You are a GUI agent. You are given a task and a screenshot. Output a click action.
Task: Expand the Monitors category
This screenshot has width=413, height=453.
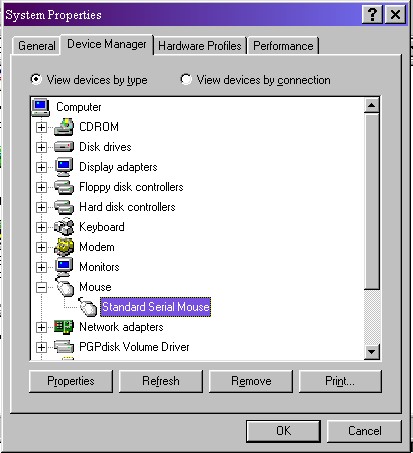coord(41,267)
